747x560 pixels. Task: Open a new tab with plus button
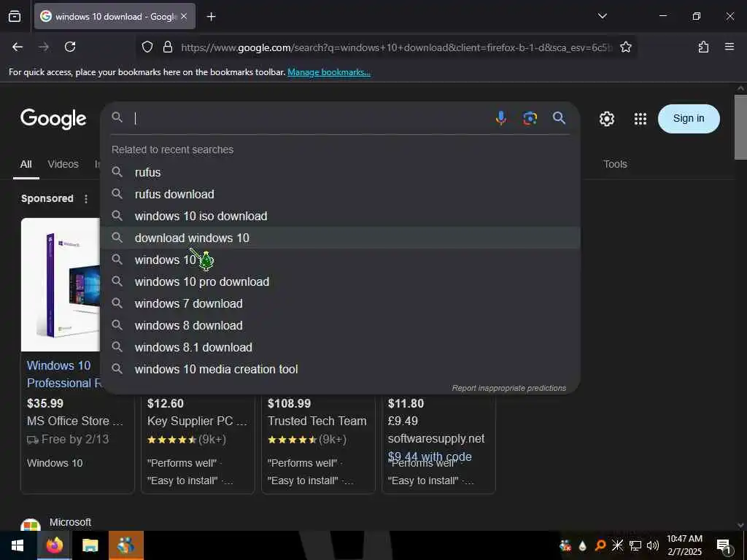[x=211, y=17]
